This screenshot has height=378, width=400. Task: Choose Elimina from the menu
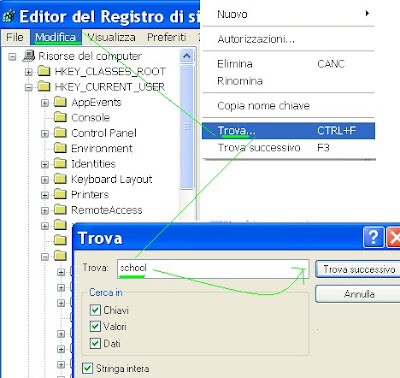click(289, 64)
